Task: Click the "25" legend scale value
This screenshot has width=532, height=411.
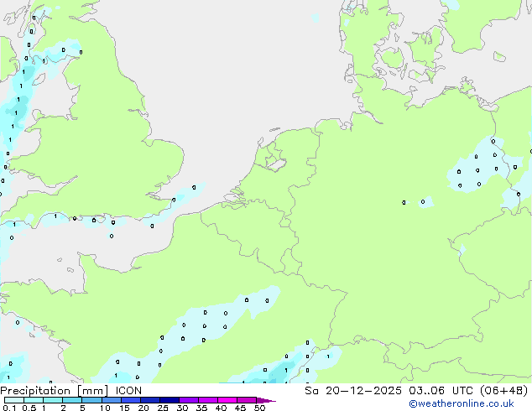Action: click(x=163, y=408)
